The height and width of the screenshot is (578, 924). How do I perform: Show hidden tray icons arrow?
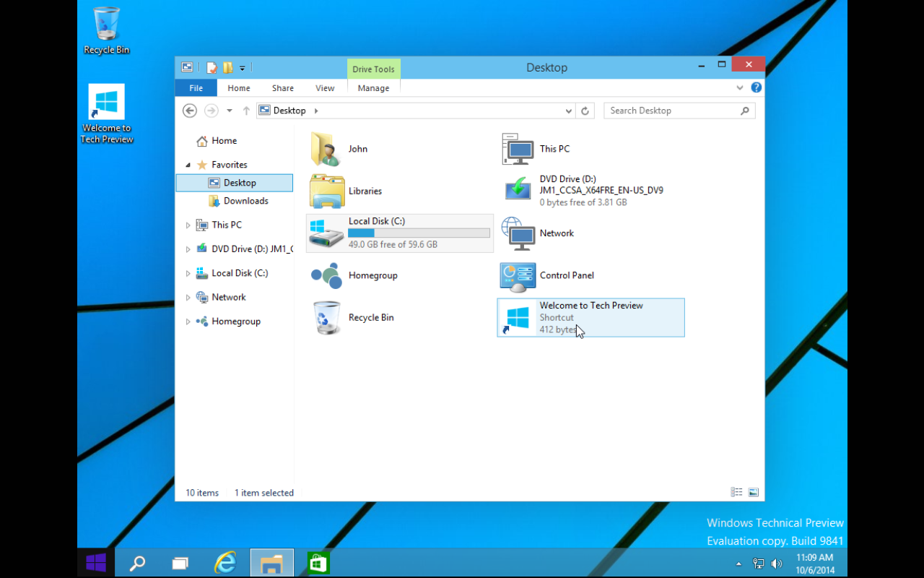[x=738, y=564]
